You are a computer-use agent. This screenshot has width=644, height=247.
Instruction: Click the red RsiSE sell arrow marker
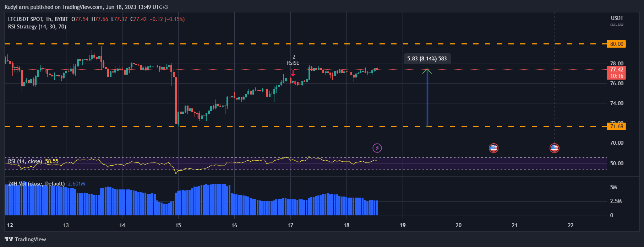pyautogui.click(x=293, y=73)
